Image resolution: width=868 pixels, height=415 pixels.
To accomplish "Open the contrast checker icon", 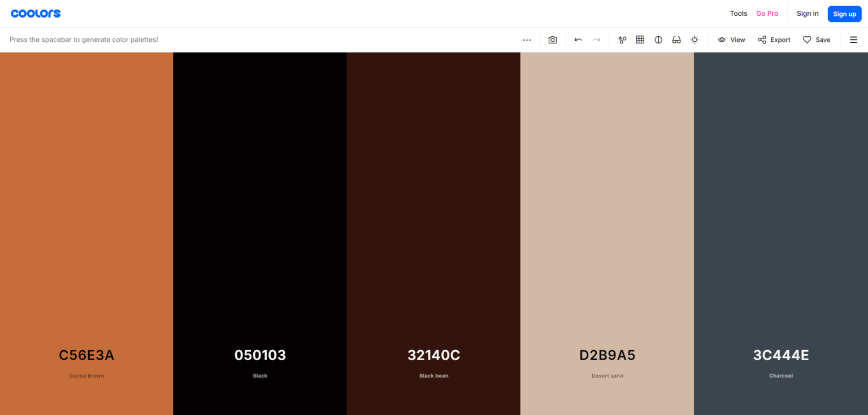I will (658, 40).
